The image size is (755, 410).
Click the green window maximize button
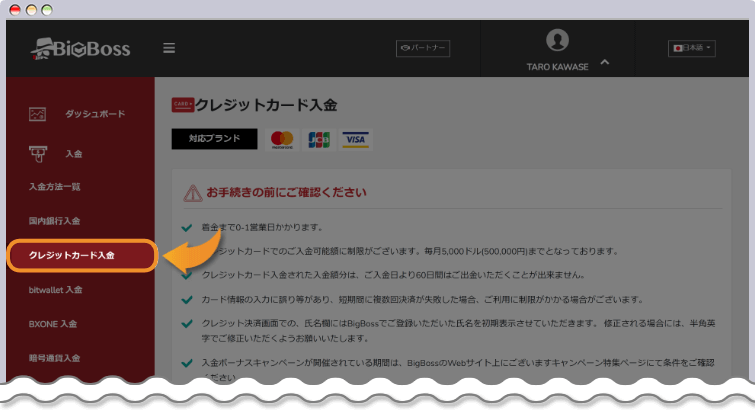47,10
